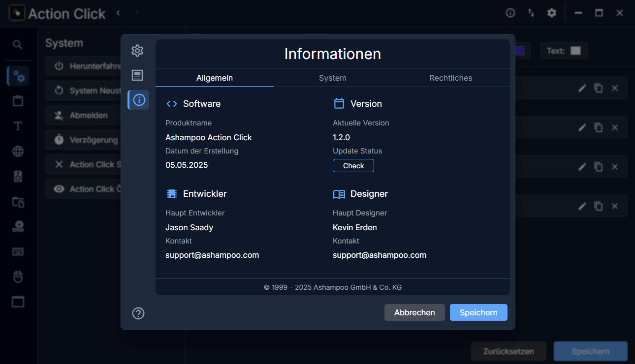Open the mouse category icon
Image resolution: width=635 pixels, height=364 pixels.
click(x=18, y=276)
